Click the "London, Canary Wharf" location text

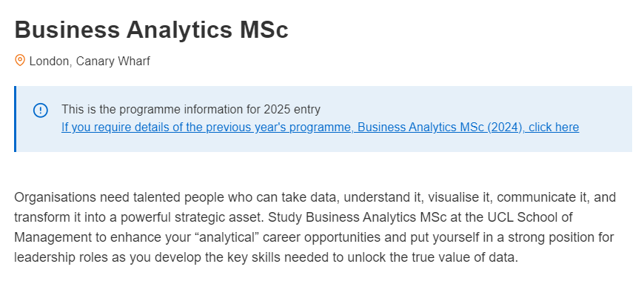[90, 62]
